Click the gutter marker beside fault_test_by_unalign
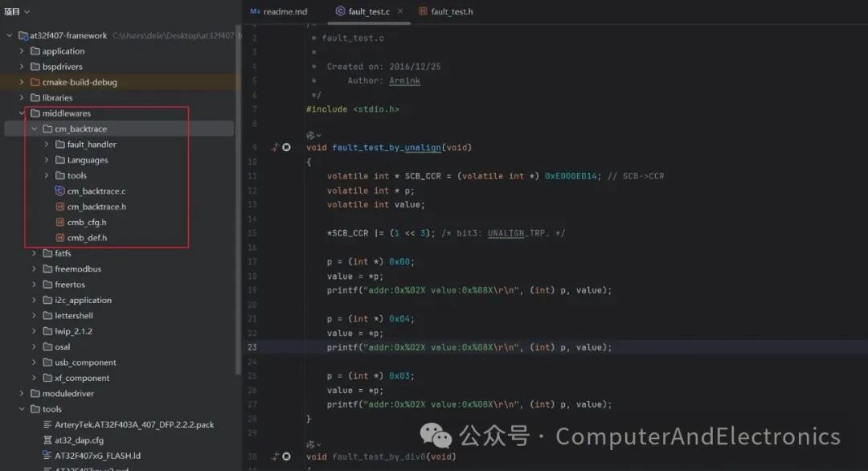Image resolution: width=868 pixels, height=471 pixels. pyautogui.click(x=285, y=147)
